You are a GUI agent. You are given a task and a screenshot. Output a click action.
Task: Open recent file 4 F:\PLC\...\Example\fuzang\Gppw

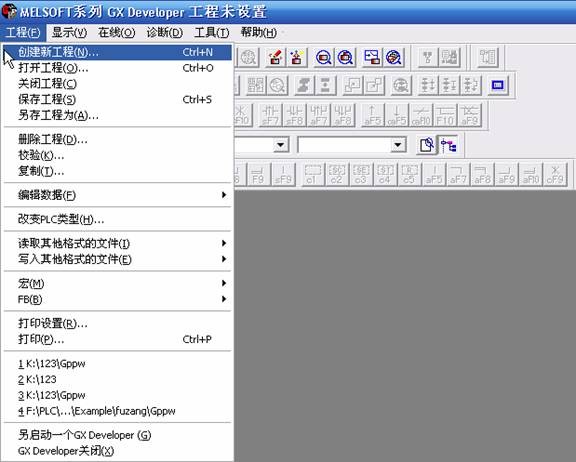tap(118, 411)
